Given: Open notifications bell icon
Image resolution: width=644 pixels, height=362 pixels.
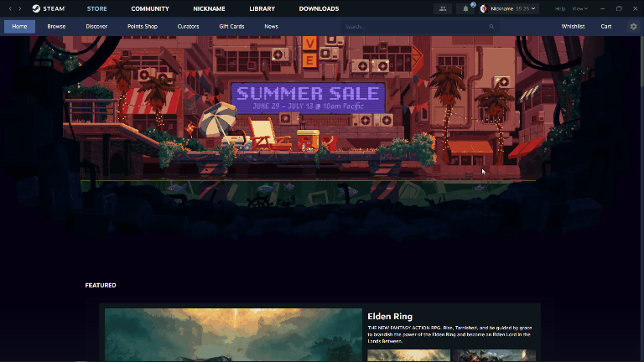Looking at the screenshot, I should [x=465, y=8].
